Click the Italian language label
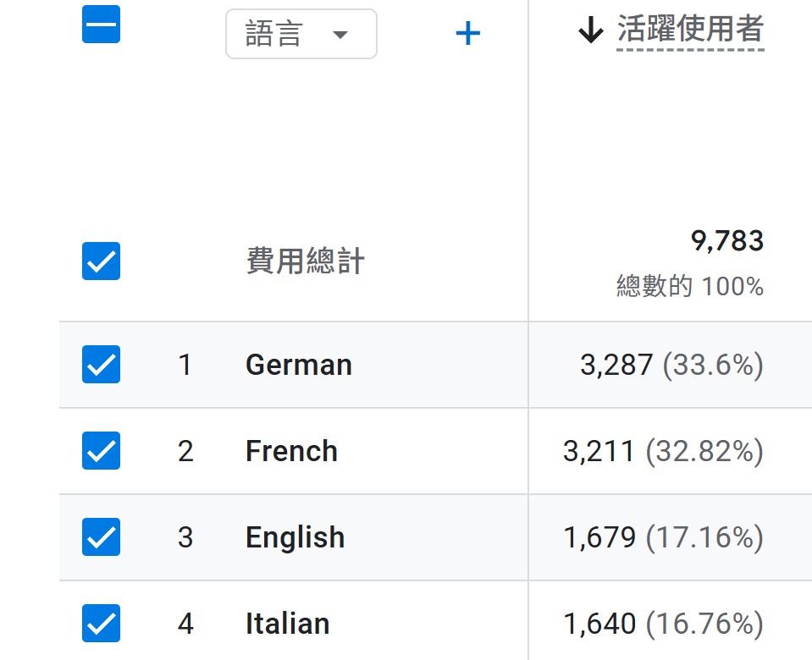The width and height of the screenshot is (812, 660). click(287, 624)
